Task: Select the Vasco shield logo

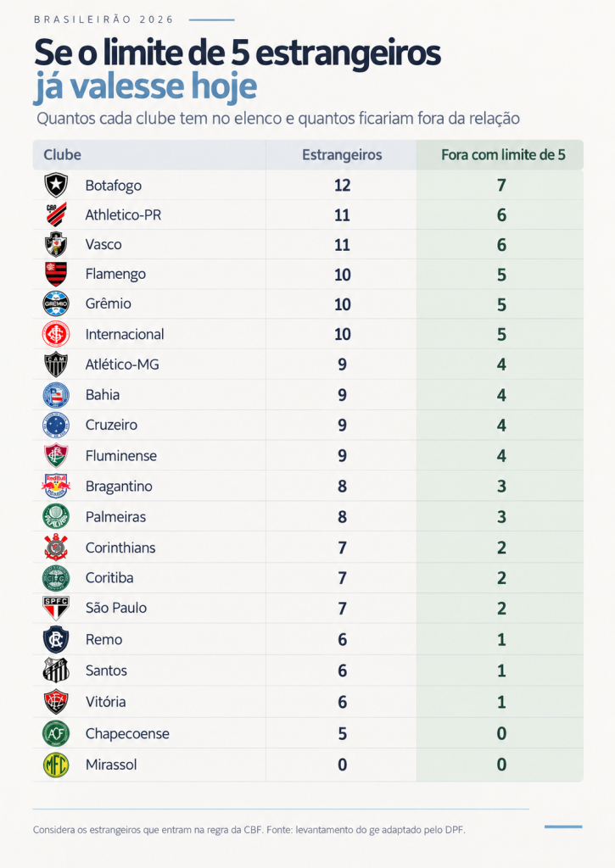Action: tap(56, 245)
